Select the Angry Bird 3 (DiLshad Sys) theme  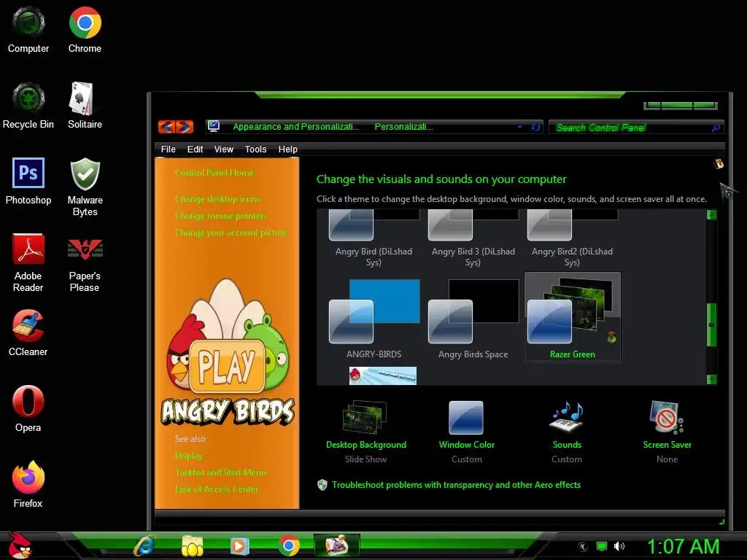tap(473, 239)
